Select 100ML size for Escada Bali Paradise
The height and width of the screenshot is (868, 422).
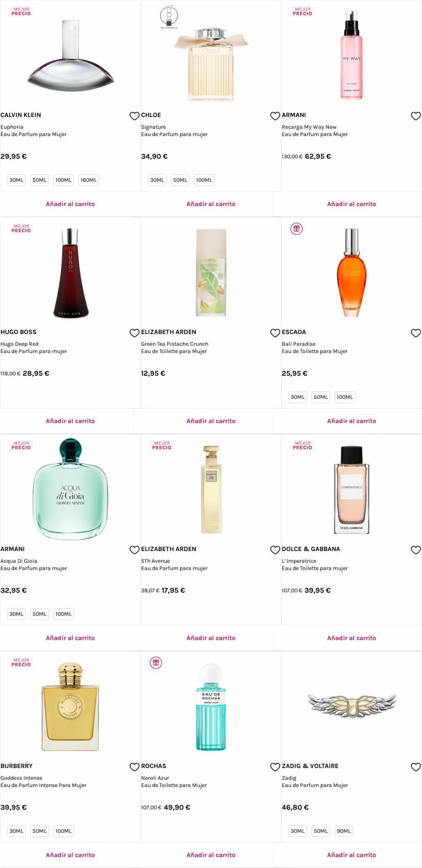(x=345, y=397)
